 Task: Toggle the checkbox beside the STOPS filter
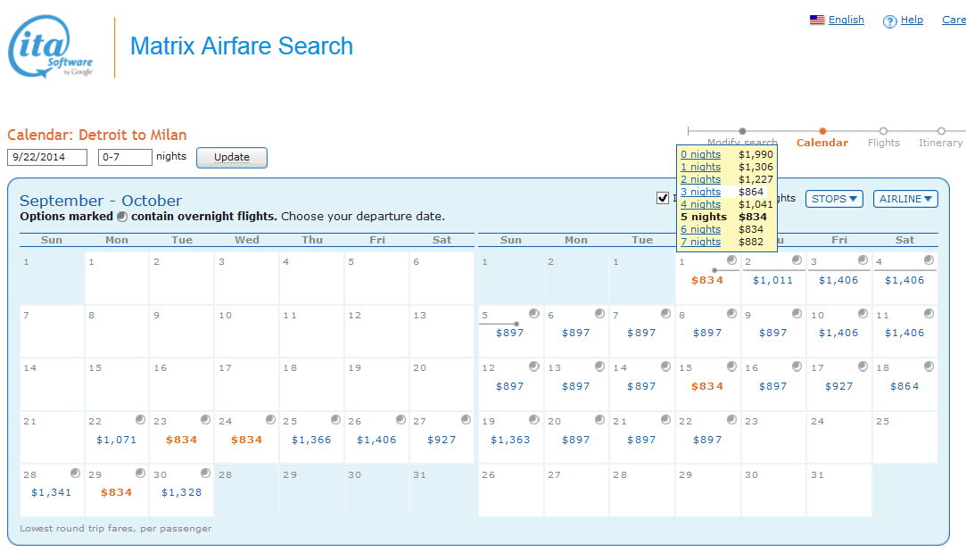click(663, 198)
